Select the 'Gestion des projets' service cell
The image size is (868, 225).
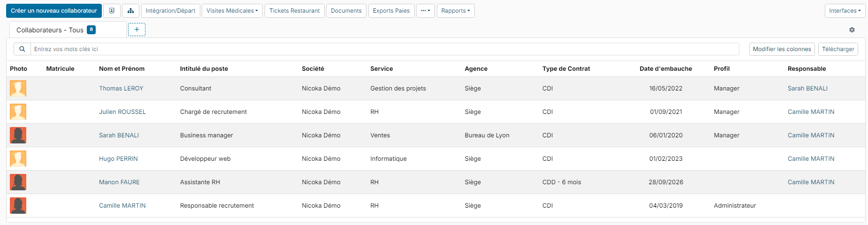click(398, 88)
